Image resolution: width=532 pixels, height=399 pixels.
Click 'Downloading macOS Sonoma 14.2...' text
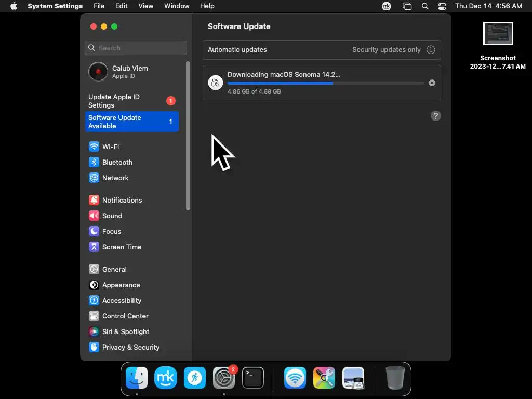click(x=284, y=75)
